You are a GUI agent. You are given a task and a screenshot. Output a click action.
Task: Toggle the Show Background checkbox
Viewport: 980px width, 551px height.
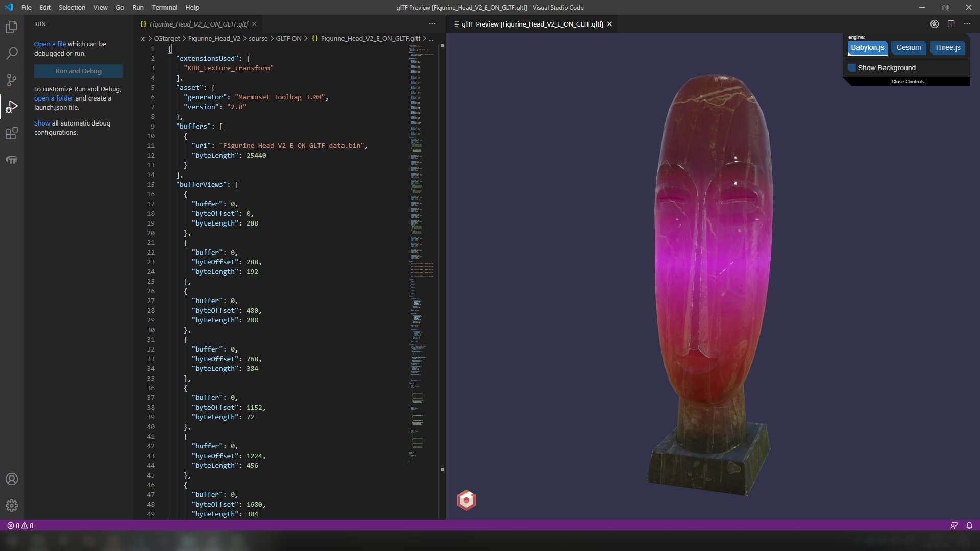coord(852,68)
